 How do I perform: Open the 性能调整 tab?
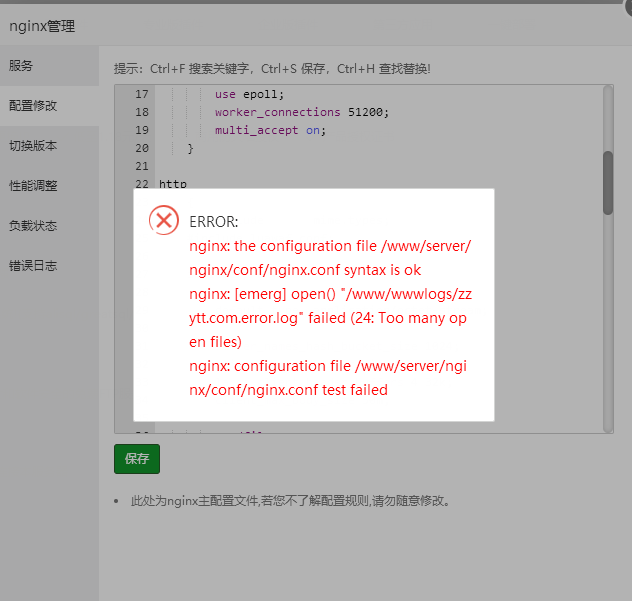click(49, 185)
